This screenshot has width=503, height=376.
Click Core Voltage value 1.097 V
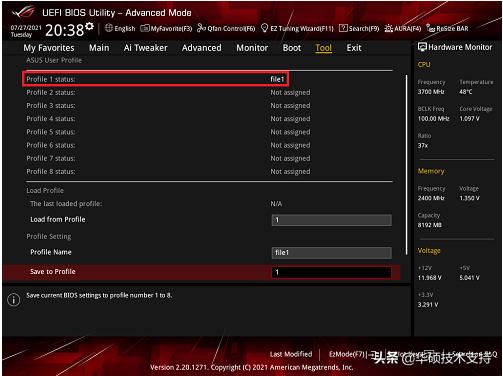(469, 119)
